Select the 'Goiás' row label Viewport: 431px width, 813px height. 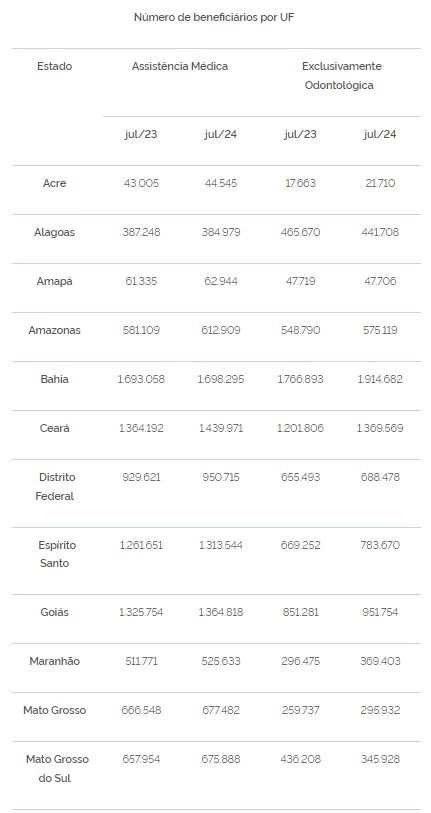point(54,612)
